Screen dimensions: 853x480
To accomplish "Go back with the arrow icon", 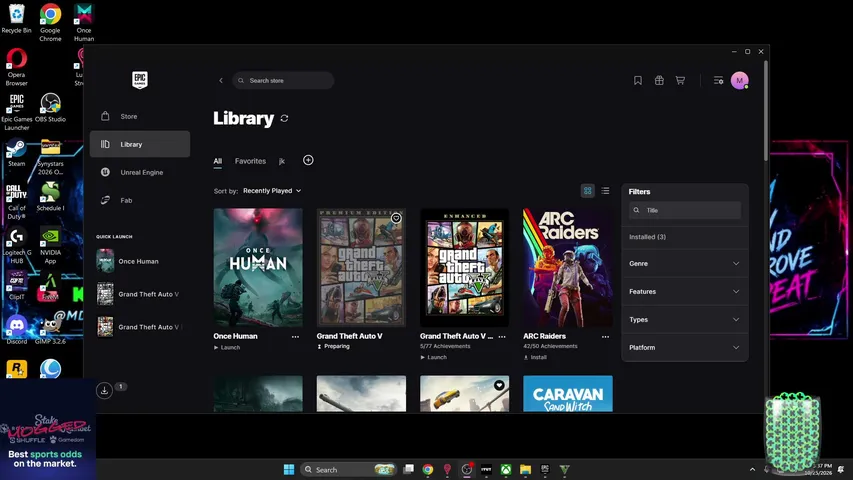I will point(221,81).
